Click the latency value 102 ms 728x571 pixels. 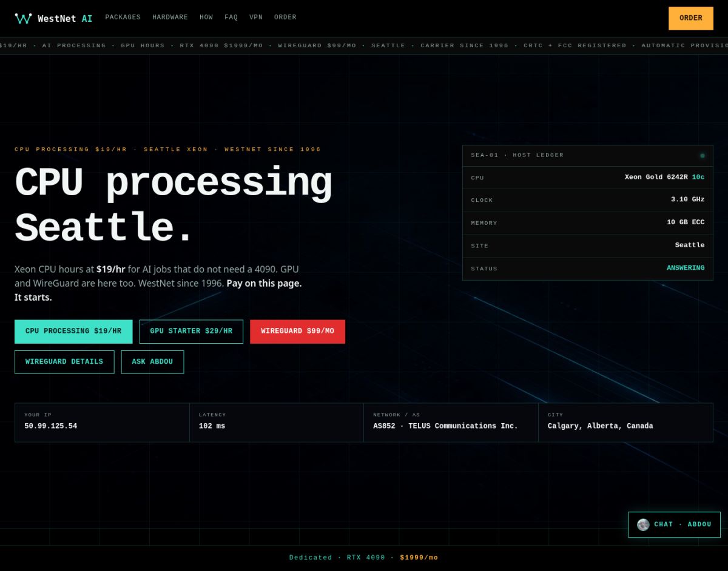click(212, 426)
